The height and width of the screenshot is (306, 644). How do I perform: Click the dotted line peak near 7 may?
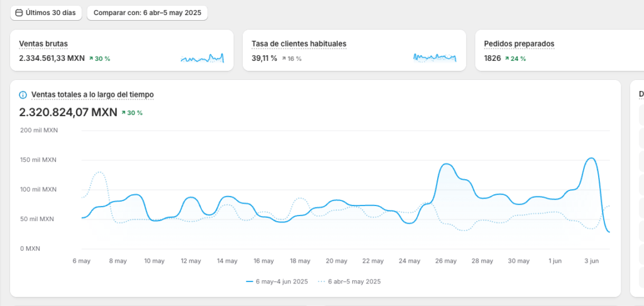[x=98, y=172]
